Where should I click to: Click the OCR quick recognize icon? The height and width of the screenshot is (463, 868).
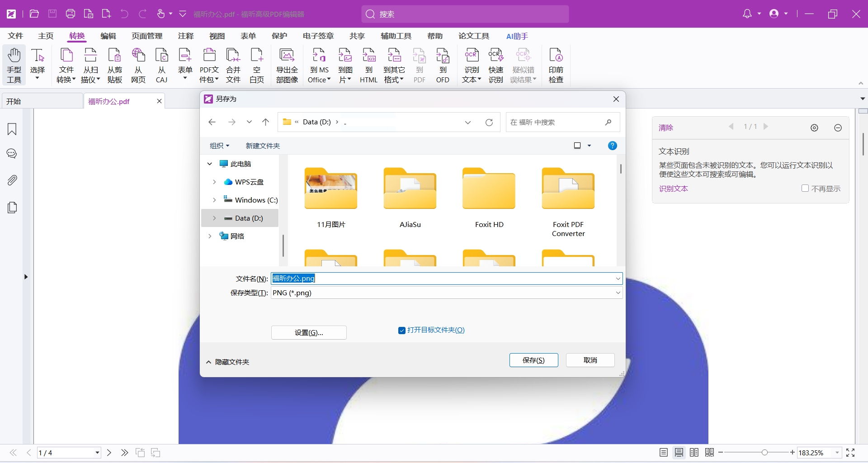[495, 56]
